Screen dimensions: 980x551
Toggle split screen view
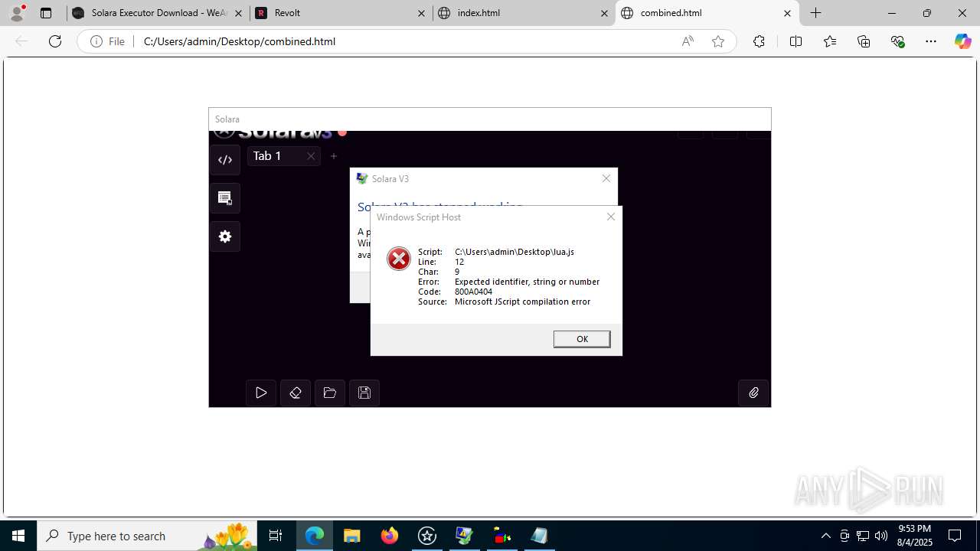[x=795, y=41]
